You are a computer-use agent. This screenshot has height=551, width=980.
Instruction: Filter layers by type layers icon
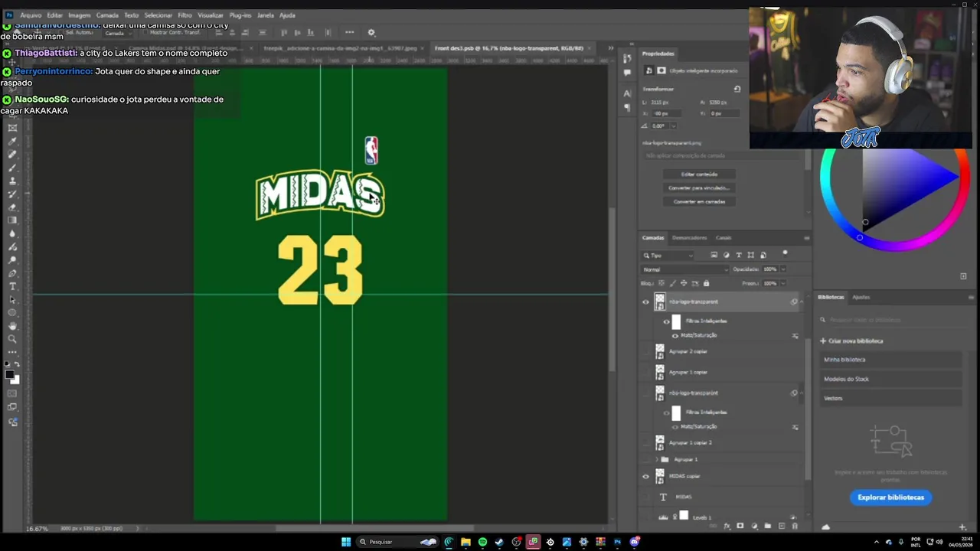[x=739, y=255]
